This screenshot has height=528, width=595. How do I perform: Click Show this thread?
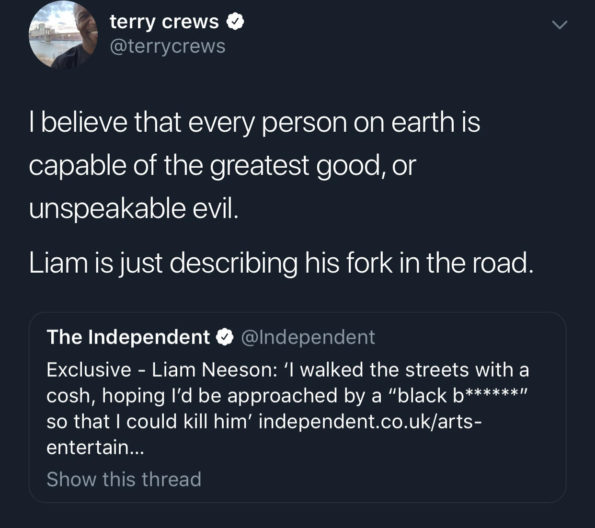124,479
